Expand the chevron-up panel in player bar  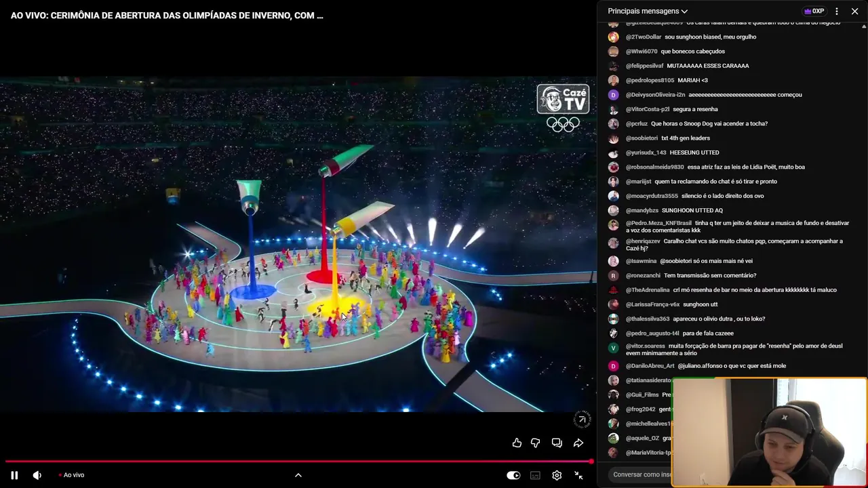point(298,475)
